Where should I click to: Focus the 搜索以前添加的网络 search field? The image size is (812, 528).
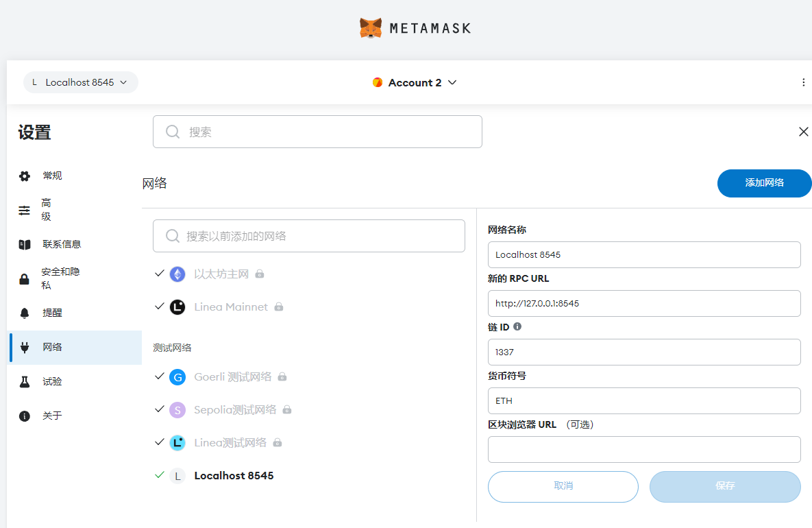(x=308, y=236)
